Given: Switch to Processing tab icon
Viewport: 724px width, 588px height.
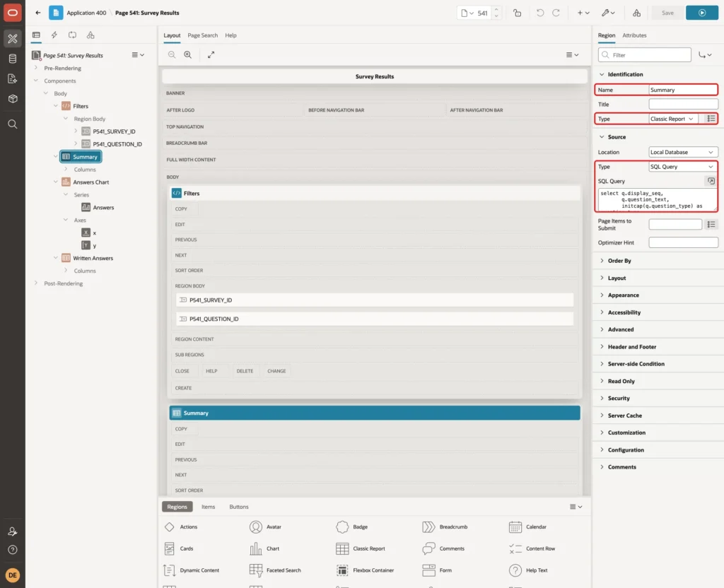Looking at the screenshot, I should 72,35.
